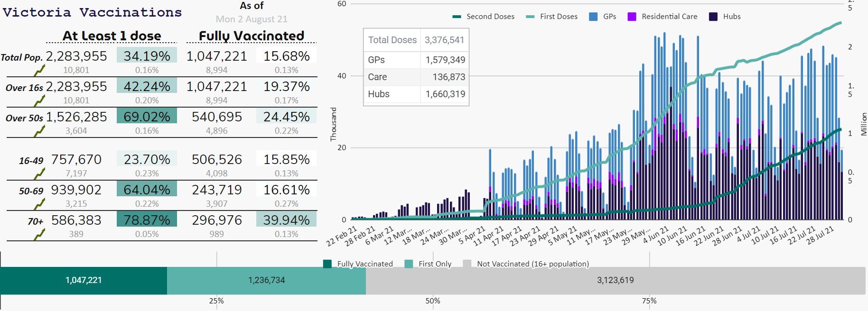Screen dimensions: 868x311
Task: Select the Not Vaccinated legend item
Action: (526, 264)
